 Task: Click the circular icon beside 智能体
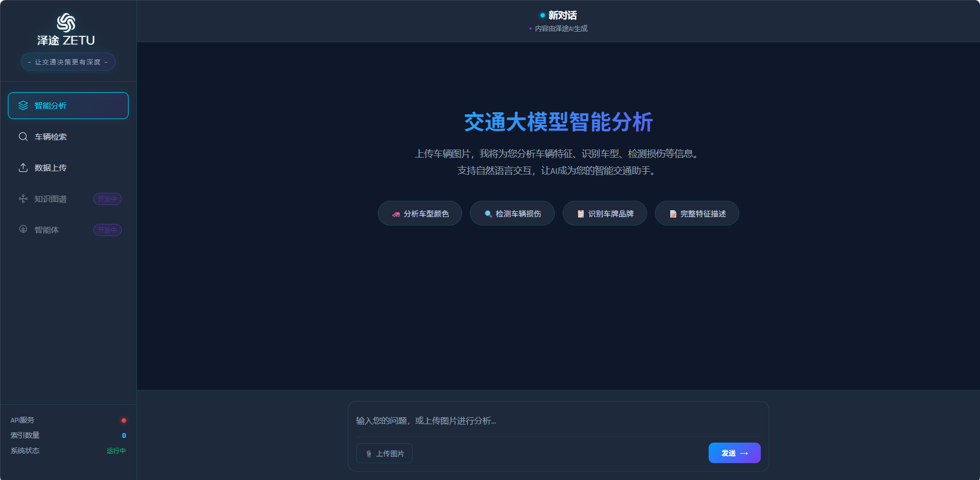click(x=23, y=229)
